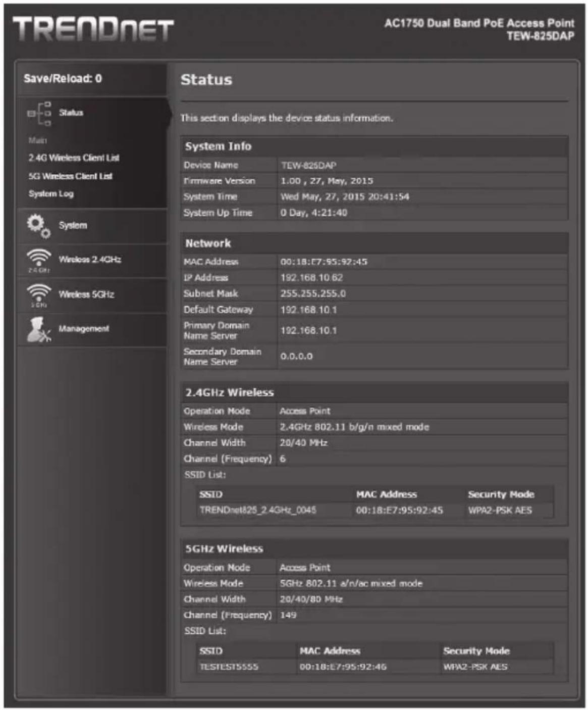Select Default Gateway value 192.168.10.1
This screenshot has height=710, width=588.
coord(308,310)
